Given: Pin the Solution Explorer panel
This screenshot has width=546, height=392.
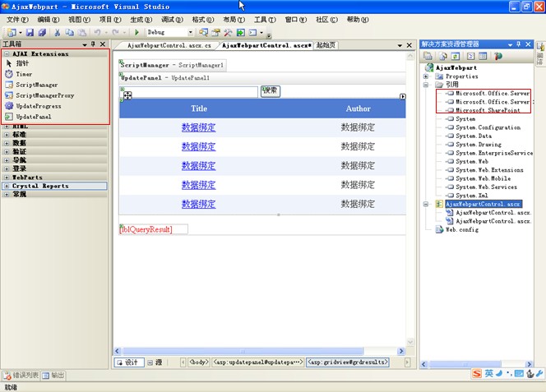Looking at the screenshot, I should (x=519, y=44).
